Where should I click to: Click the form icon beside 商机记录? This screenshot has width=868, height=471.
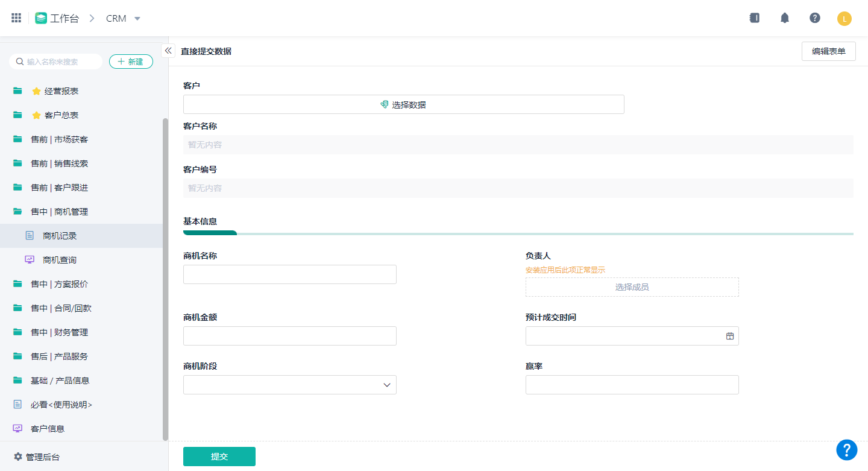click(30, 236)
